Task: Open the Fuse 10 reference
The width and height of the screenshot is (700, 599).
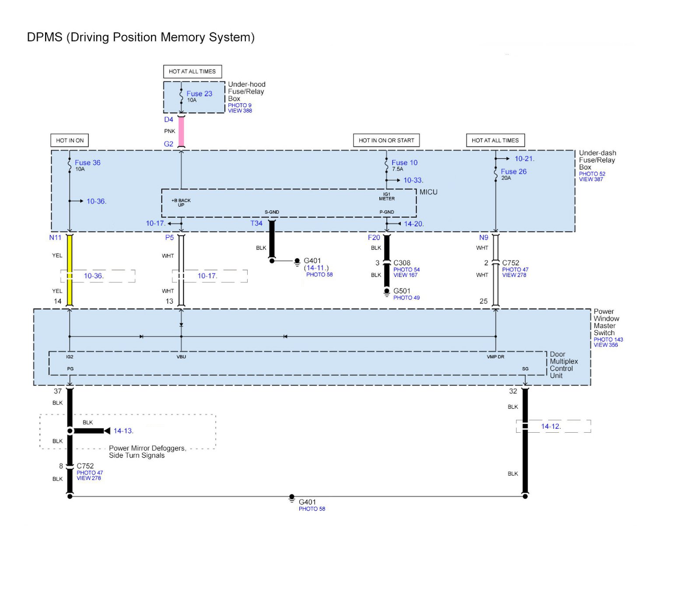Action: point(404,163)
